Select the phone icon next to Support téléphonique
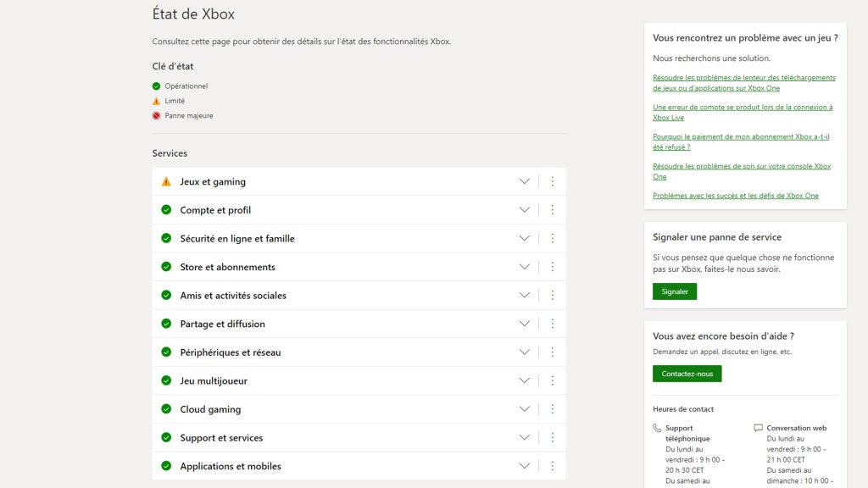Screen dimensions: 868x488 (x=659, y=429)
